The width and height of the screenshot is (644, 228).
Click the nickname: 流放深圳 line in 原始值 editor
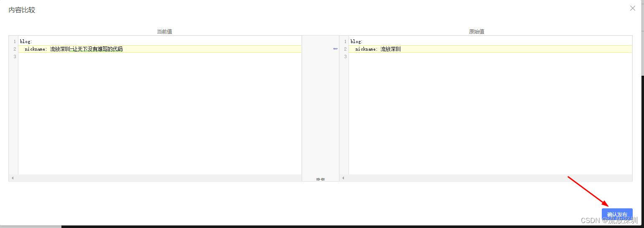click(x=490, y=49)
